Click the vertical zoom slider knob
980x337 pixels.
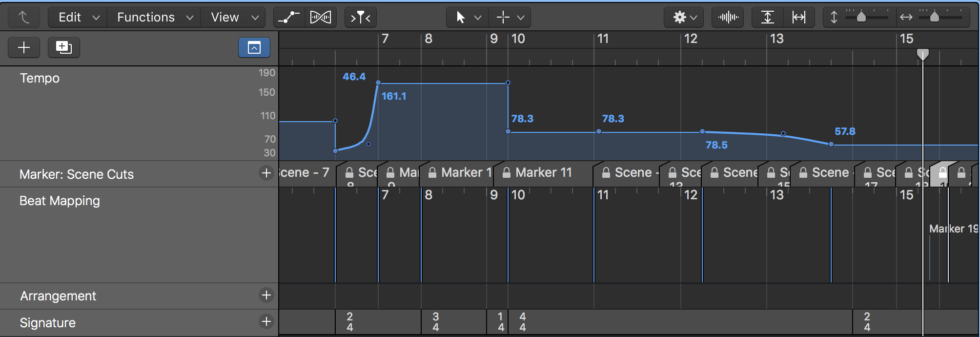(861, 17)
